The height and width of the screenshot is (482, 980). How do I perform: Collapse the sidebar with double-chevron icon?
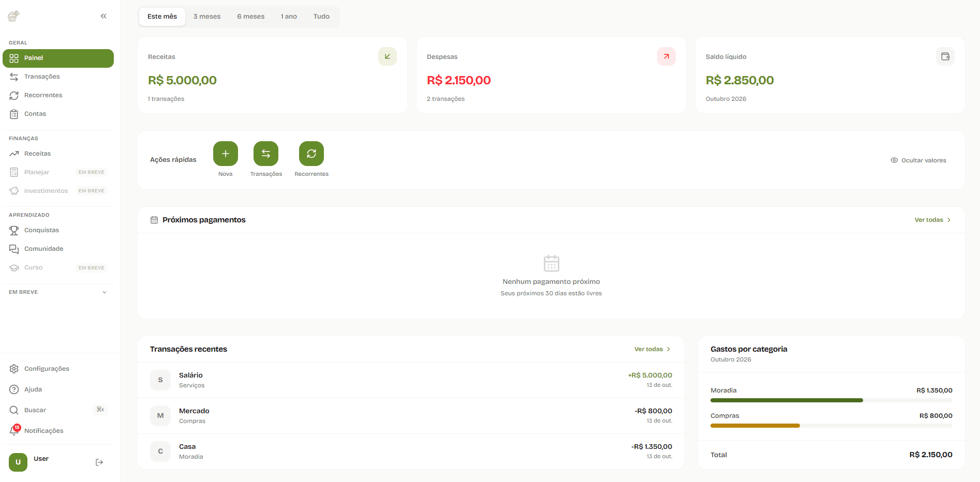coord(103,16)
